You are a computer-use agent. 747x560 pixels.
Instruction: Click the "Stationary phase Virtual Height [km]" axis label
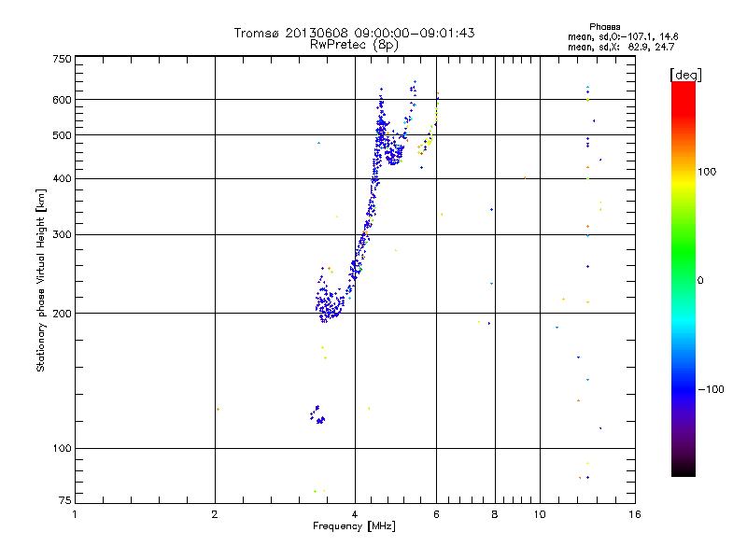(40, 280)
